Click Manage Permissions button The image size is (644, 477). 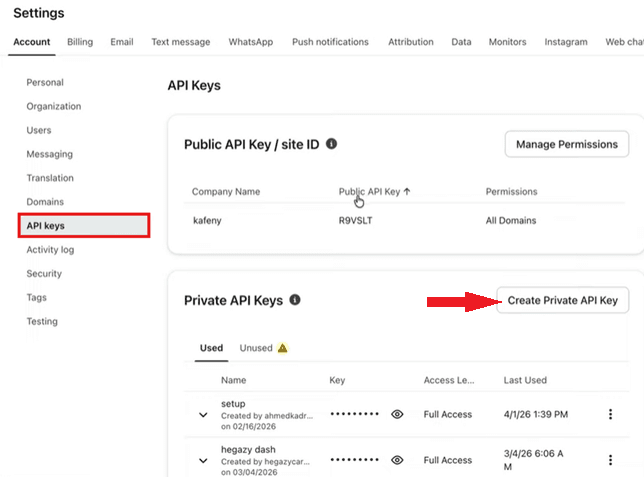pyautogui.click(x=566, y=144)
